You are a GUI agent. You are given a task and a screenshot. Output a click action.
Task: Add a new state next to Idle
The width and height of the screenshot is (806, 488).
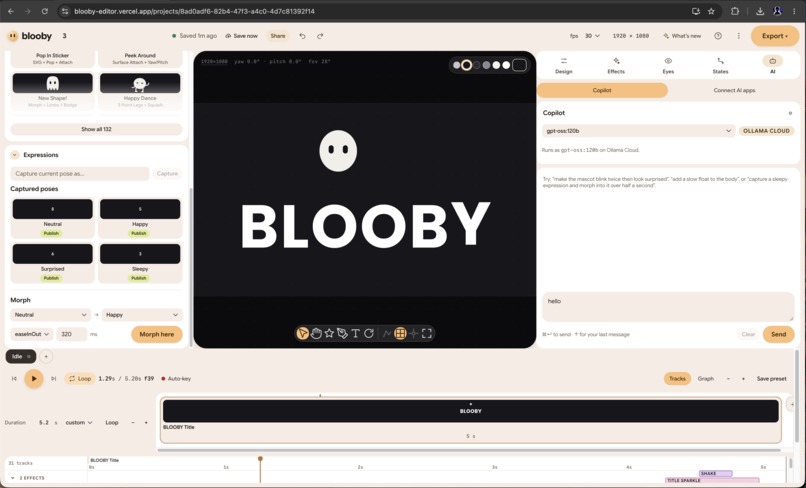point(46,356)
